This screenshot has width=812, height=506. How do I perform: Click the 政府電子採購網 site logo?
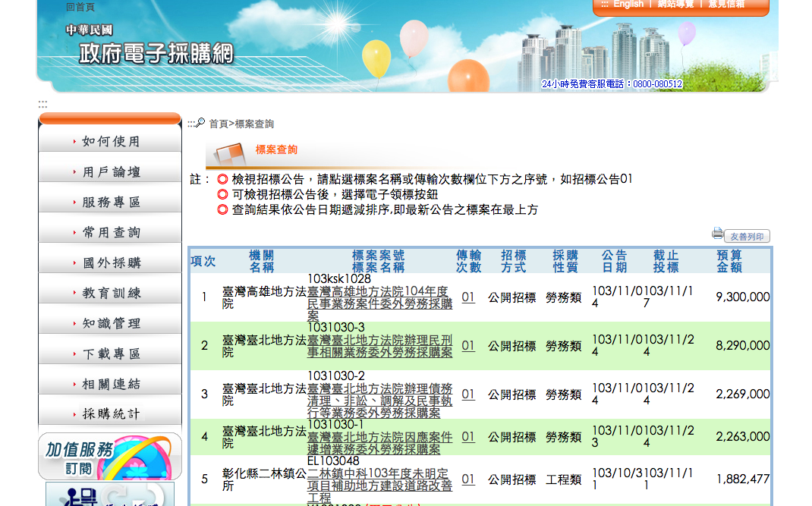156,53
